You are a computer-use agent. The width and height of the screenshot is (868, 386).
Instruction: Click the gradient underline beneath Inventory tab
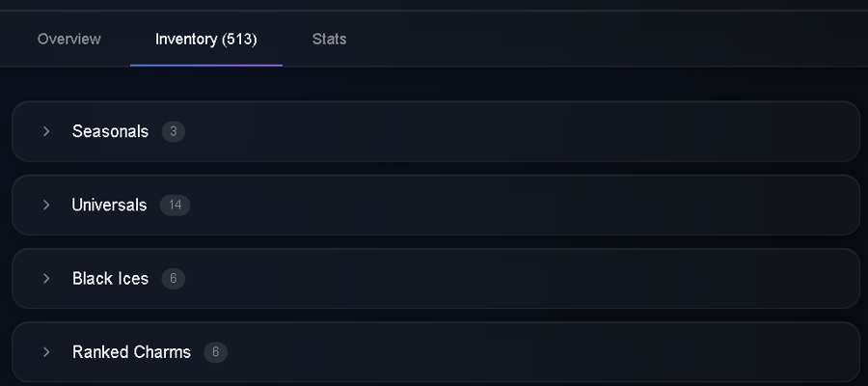(x=206, y=65)
